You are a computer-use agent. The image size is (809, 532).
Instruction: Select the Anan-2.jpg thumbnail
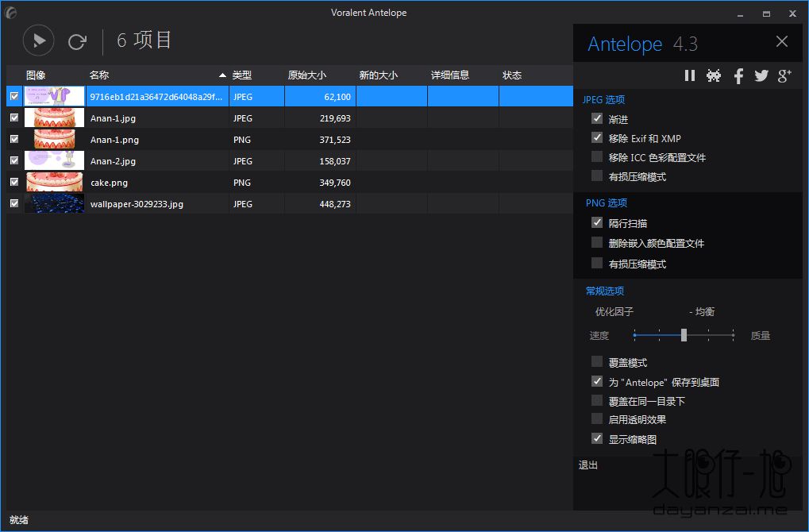(x=54, y=160)
